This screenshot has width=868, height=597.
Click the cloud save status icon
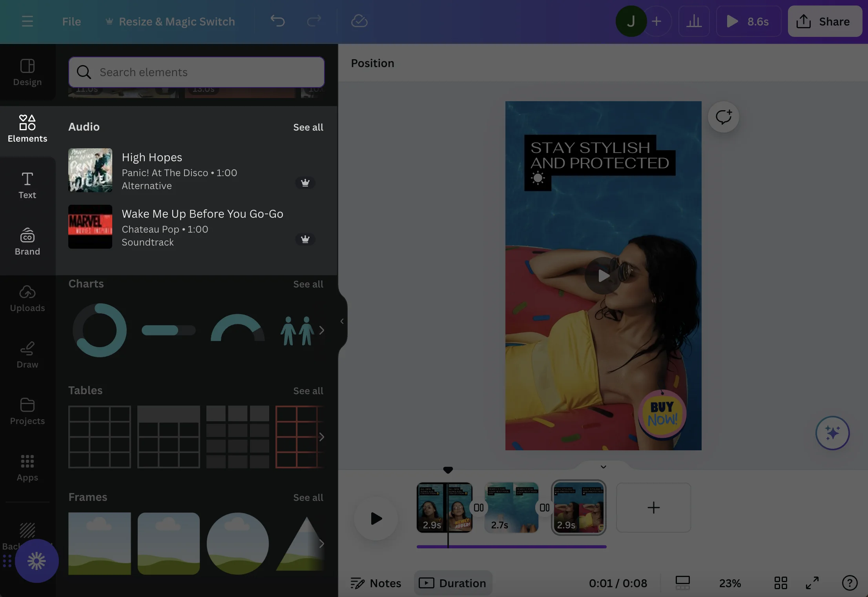[359, 21]
